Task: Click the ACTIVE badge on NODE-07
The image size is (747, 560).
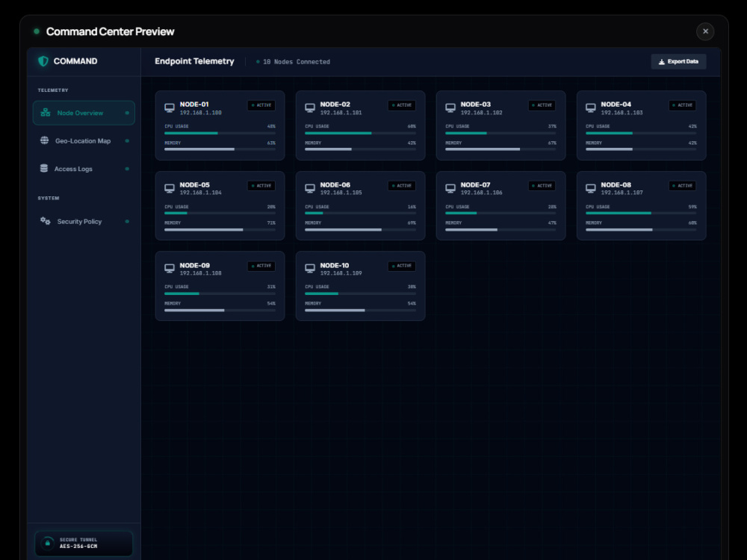Action: (x=542, y=186)
